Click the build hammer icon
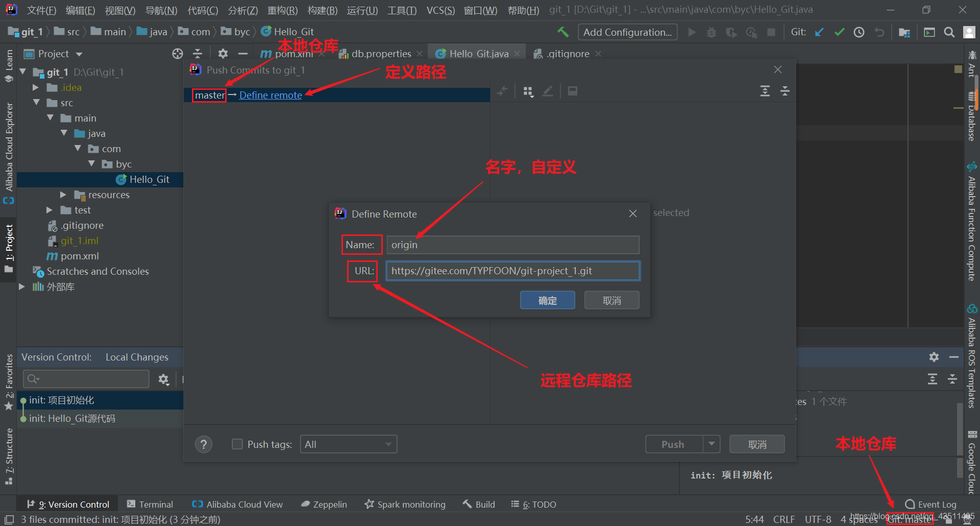The width and height of the screenshot is (980, 526). click(x=563, y=32)
